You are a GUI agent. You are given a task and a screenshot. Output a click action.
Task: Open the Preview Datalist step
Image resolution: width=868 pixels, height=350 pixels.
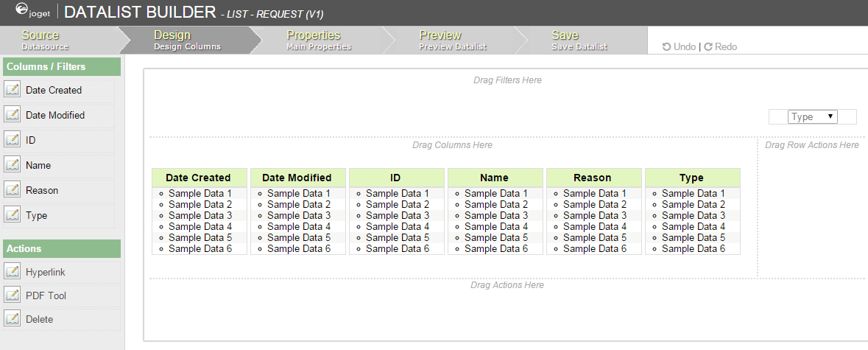[x=451, y=40]
